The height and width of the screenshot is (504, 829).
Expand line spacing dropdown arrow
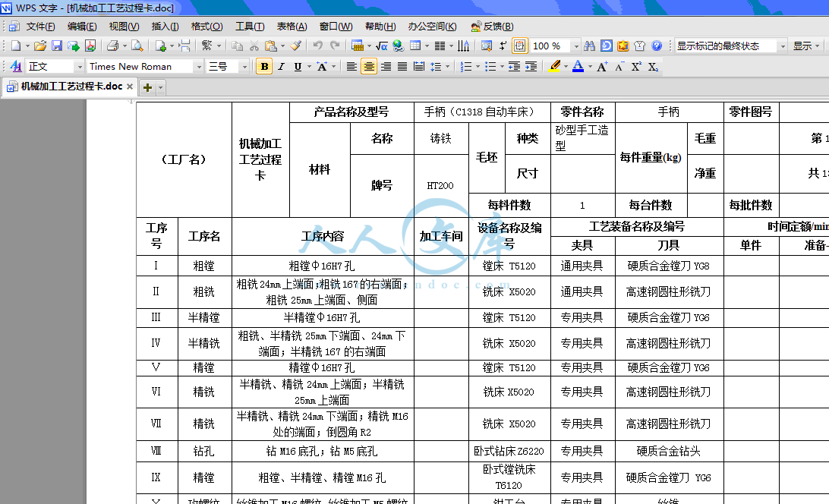[447, 67]
